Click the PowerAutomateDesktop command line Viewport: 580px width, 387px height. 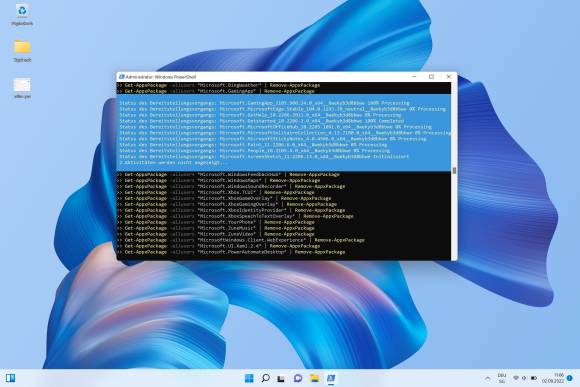[232, 252]
